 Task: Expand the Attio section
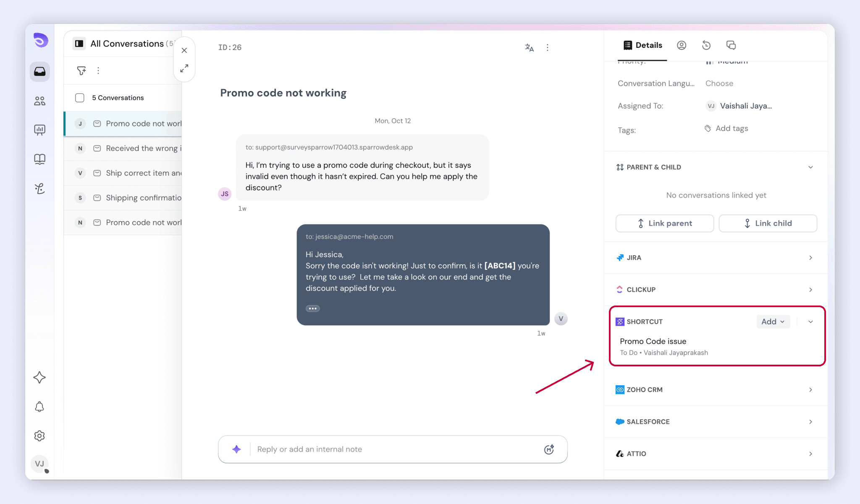[x=810, y=454]
